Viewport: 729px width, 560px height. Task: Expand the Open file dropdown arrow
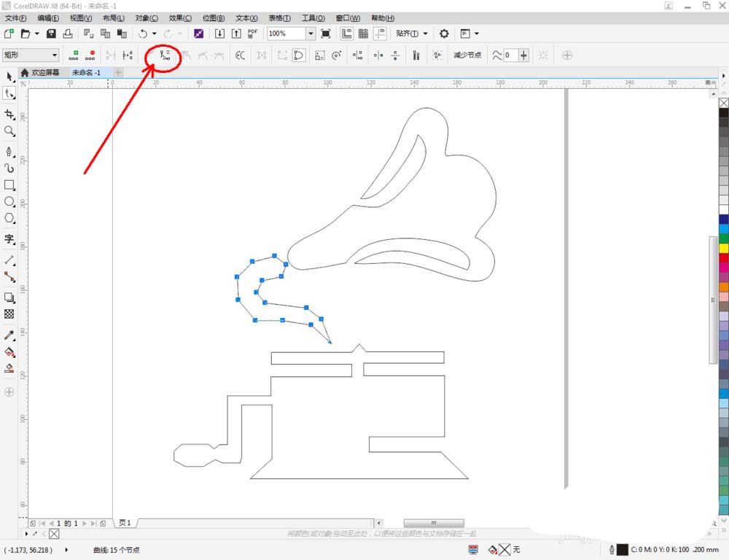36,34
